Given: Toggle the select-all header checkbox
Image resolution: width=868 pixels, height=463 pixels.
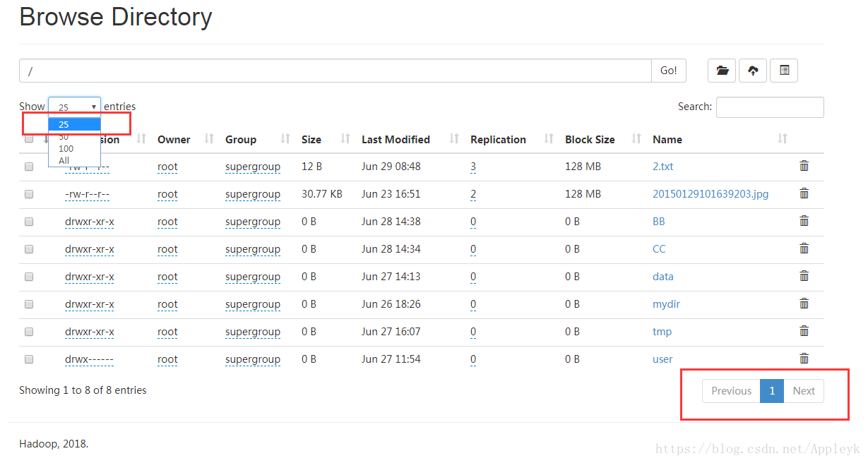Looking at the screenshot, I should (x=29, y=139).
